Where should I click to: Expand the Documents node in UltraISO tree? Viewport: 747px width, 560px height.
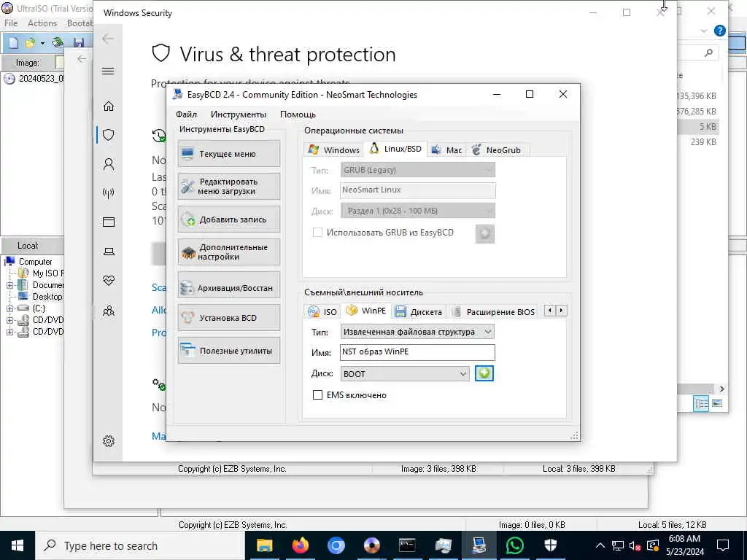(x=9, y=285)
